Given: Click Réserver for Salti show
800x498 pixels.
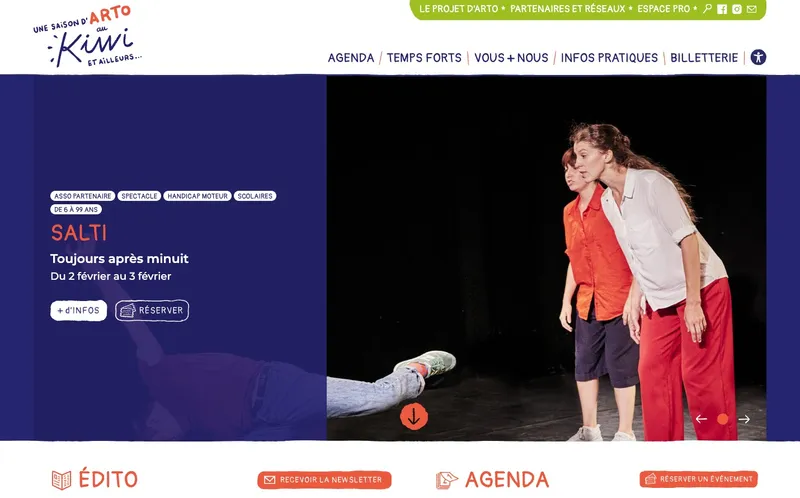Looking at the screenshot, I should [x=152, y=310].
